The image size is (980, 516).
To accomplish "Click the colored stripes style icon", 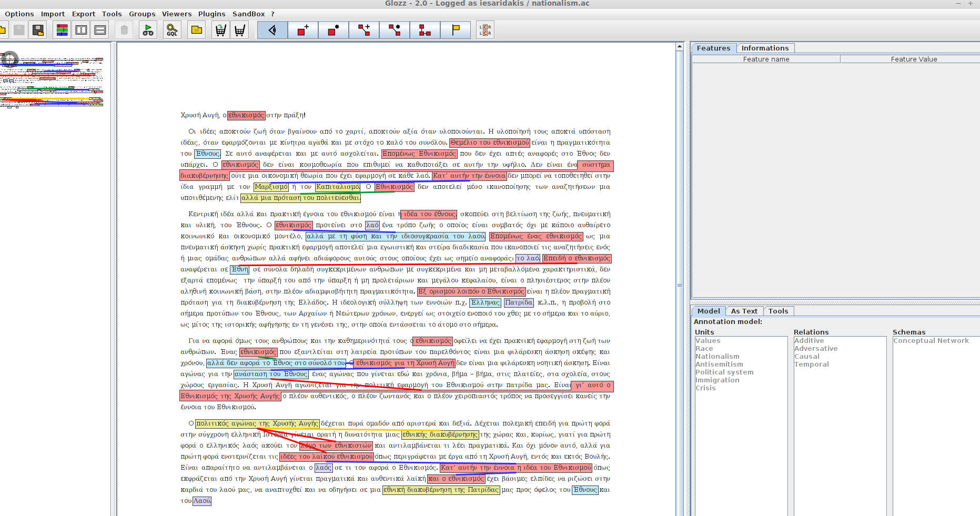I will (62, 30).
